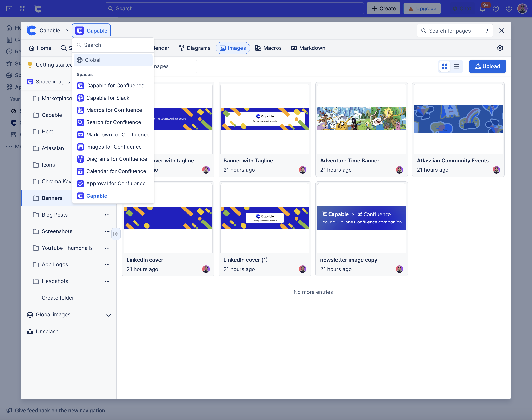
Task: Select Space images in the sidebar
Action: pyautogui.click(x=53, y=81)
